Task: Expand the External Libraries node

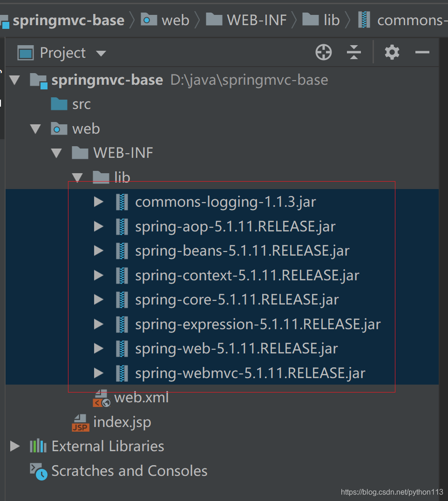Action: [x=15, y=447]
